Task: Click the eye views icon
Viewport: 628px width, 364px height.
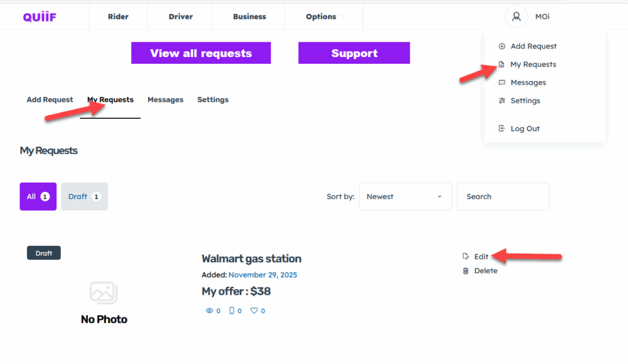Action: click(x=209, y=311)
